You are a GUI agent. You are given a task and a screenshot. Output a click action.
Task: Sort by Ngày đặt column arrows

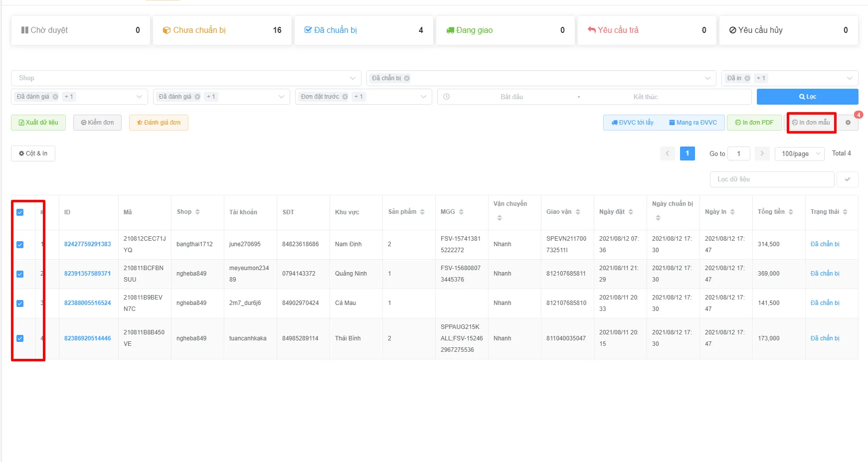pos(631,212)
